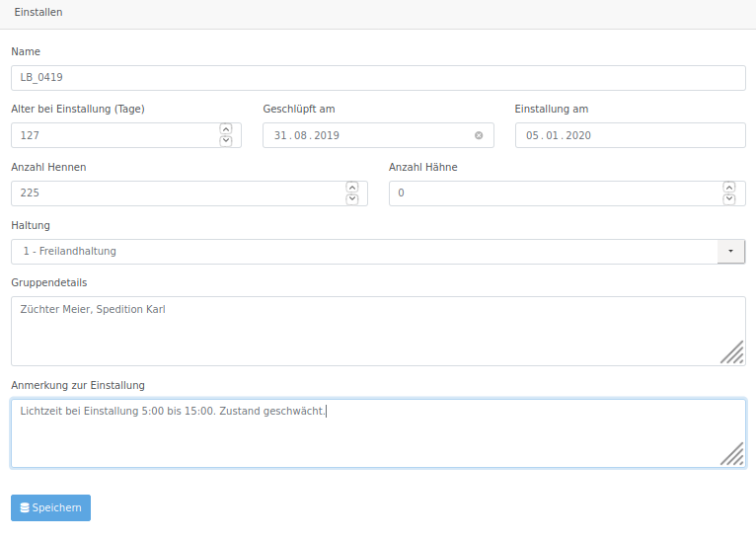
Task: Clear the Geschlüpft am date with x icon
Action: 479,135
